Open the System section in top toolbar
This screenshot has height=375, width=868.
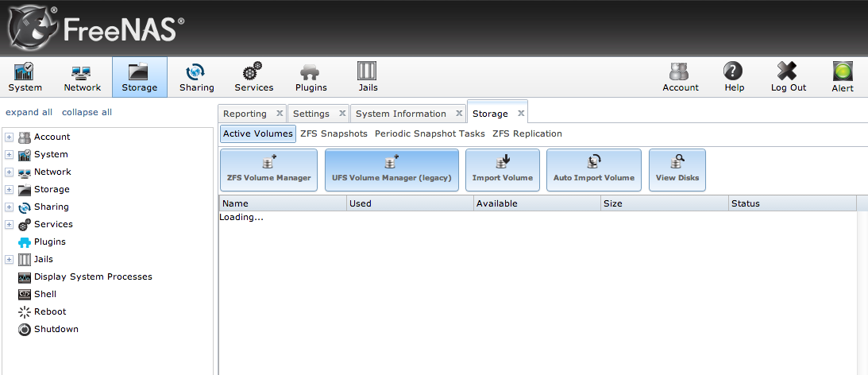[x=25, y=77]
